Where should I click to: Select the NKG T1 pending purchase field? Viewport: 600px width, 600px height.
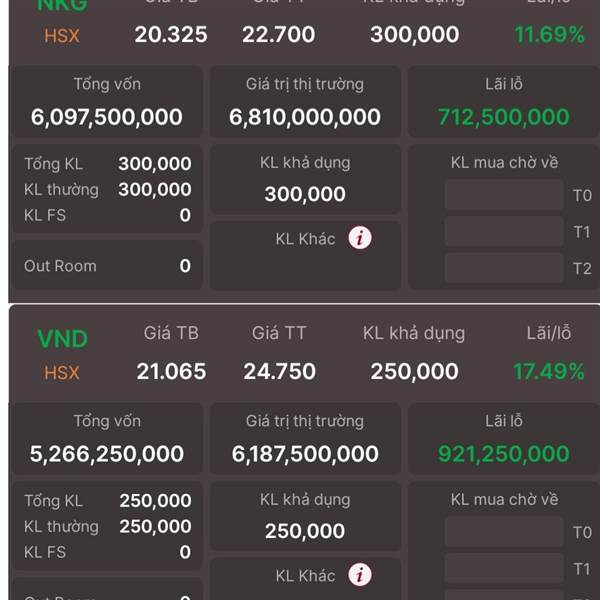(x=504, y=232)
